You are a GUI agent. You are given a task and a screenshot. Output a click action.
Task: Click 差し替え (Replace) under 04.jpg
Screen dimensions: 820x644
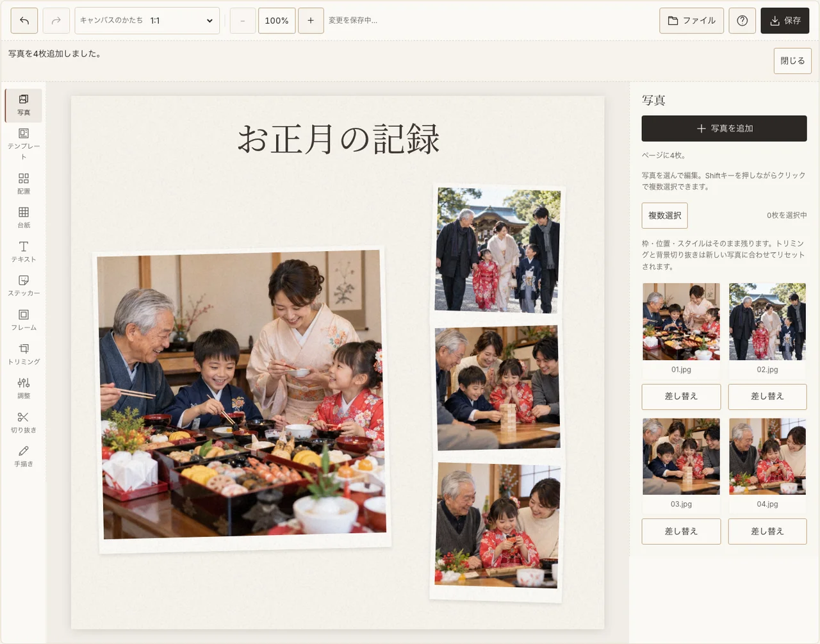[x=767, y=531]
